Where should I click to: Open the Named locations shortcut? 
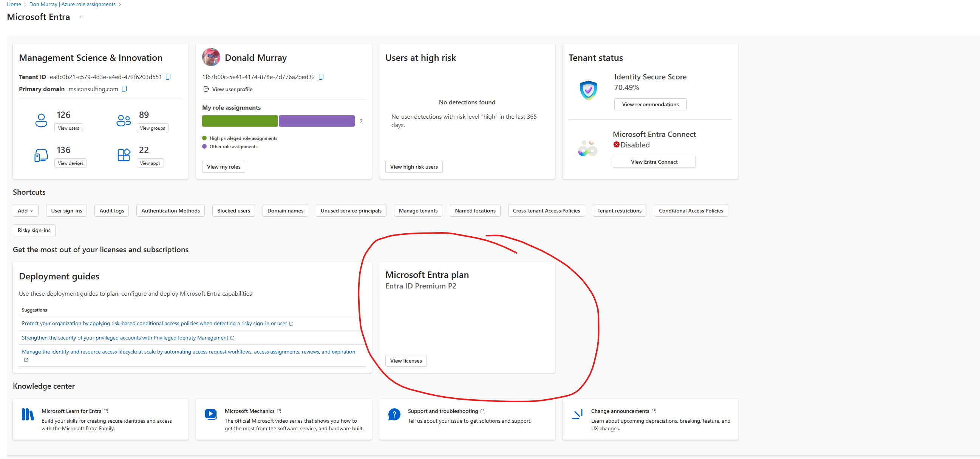(x=475, y=211)
